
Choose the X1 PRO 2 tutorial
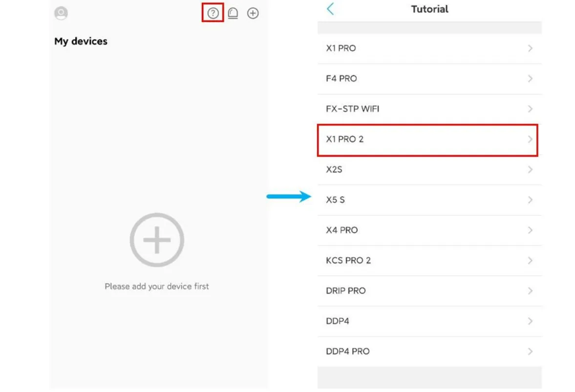tap(345, 139)
